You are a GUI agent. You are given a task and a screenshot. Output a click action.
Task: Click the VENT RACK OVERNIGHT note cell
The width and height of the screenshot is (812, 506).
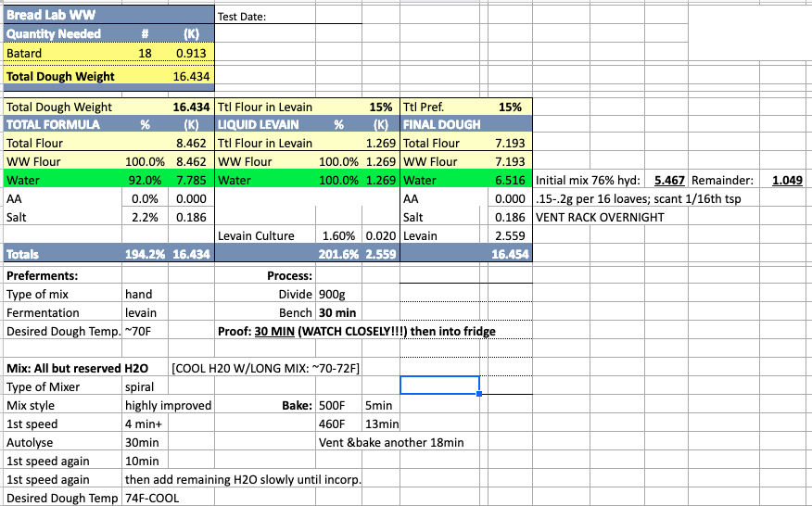(599, 217)
